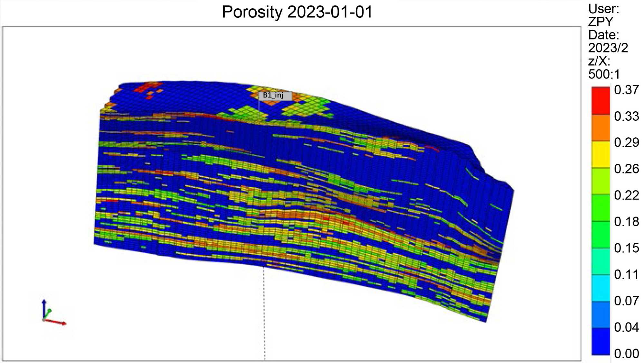Click the 0.00 minimum legend value
This screenshot has height=363, width=644.
[626, 353]
